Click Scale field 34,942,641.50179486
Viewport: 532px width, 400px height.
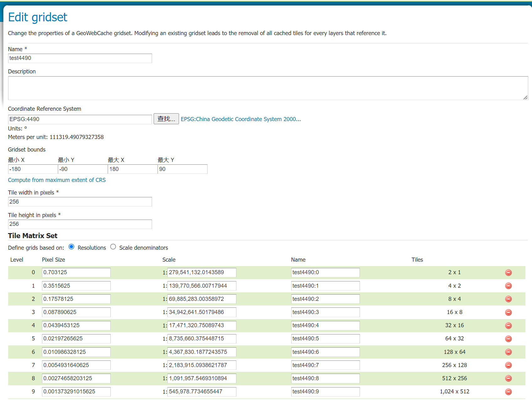[202, 312]
